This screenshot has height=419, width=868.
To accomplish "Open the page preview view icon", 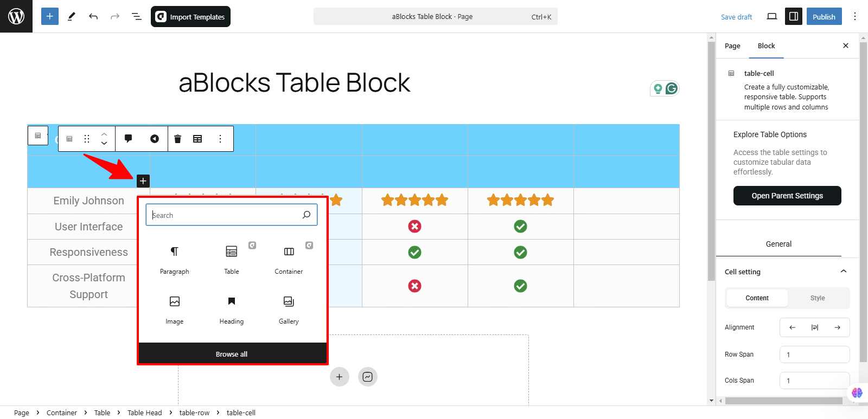I will [772, 16].
